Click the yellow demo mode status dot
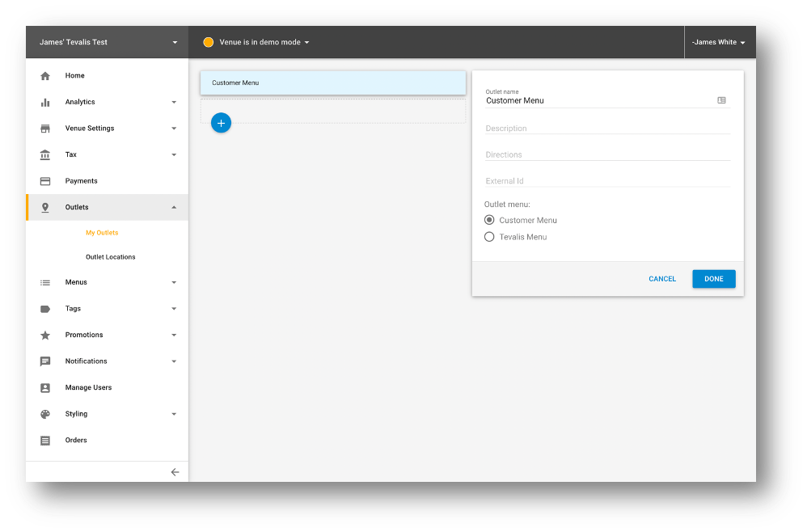807x532 pixels. pos(209,41)
